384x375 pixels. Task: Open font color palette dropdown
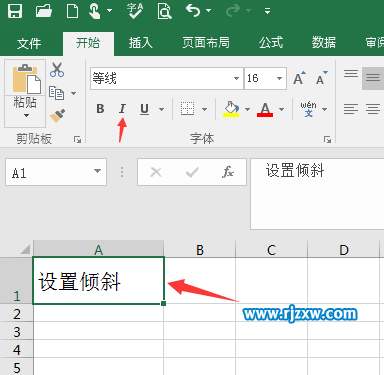[282, 109]
